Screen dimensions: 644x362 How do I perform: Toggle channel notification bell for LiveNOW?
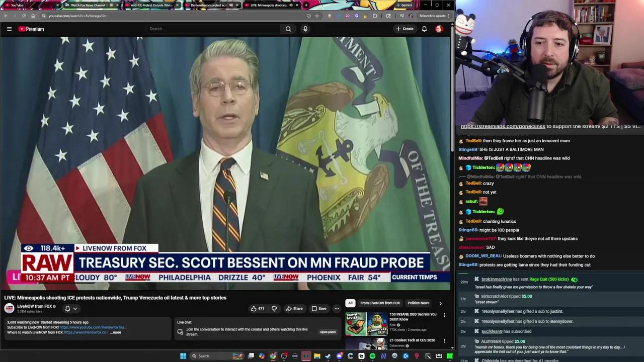[67, 309]
